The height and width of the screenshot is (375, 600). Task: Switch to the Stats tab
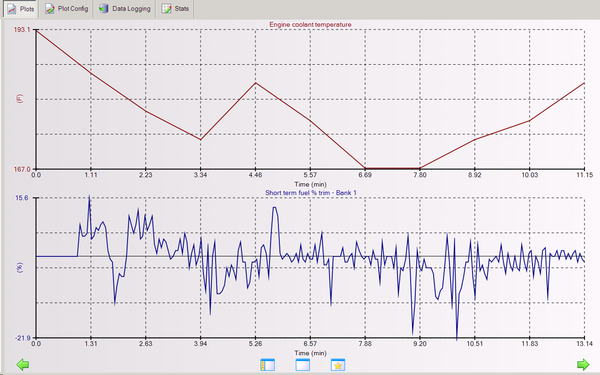tap(175, 9)
